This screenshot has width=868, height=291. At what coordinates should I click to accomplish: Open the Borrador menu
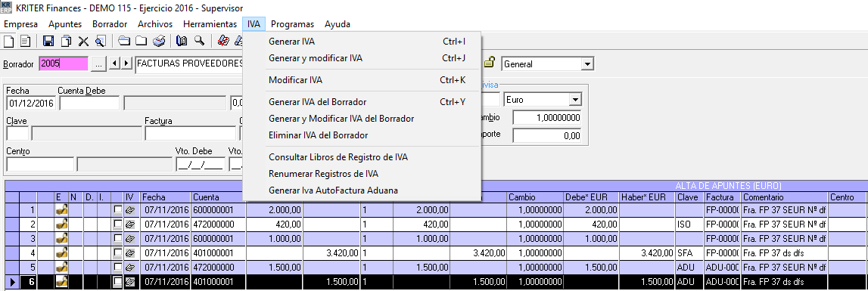[110, 23]
